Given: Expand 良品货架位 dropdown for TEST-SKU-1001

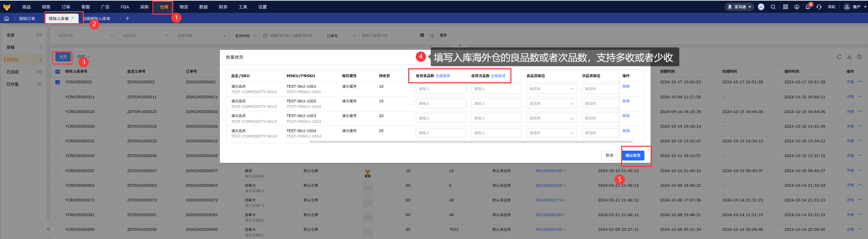Looking at the screenshot, I should pyautogui.click(x=551, y=89).
